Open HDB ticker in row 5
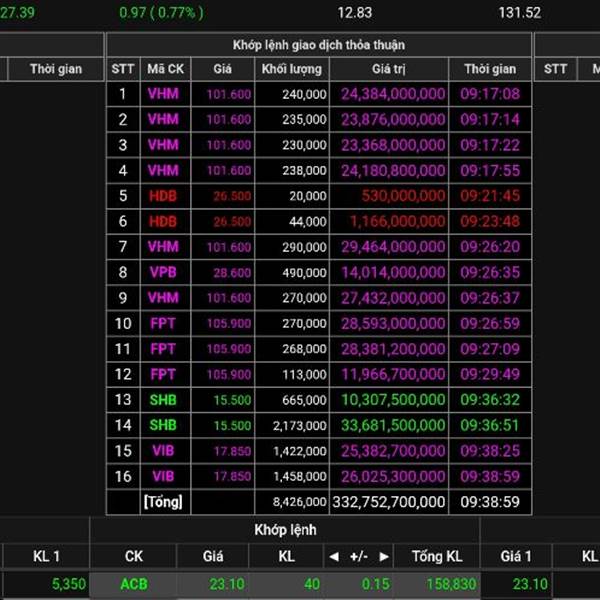 163,196
